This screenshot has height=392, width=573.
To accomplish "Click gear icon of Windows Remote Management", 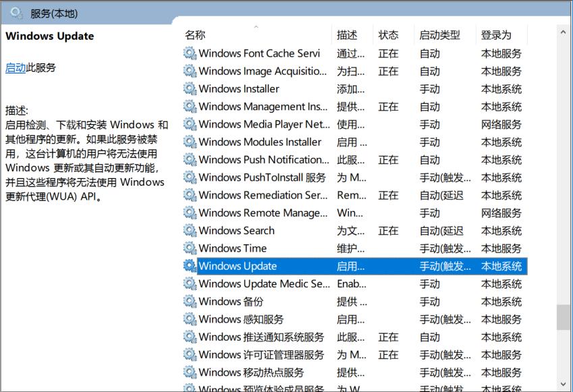I will [190, 213].
